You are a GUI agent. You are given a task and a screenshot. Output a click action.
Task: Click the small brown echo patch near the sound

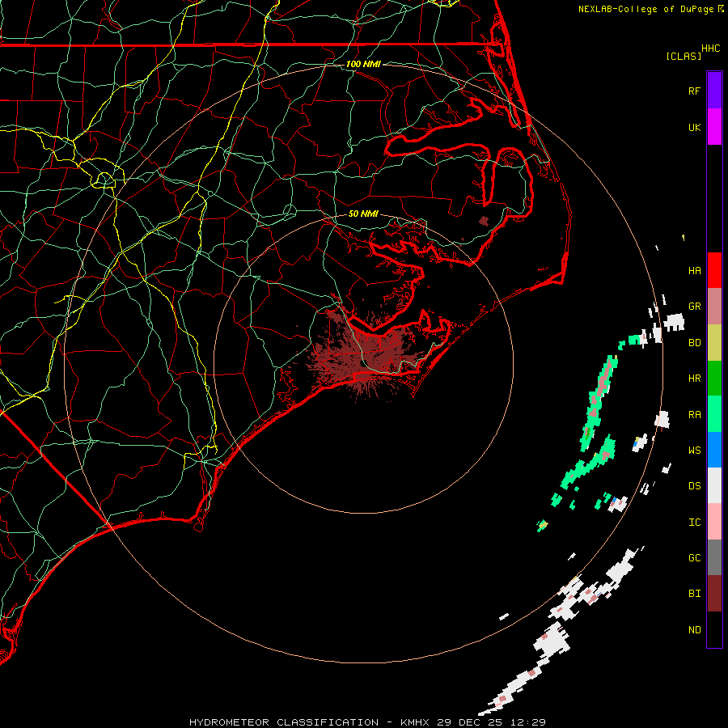[484, 221]
